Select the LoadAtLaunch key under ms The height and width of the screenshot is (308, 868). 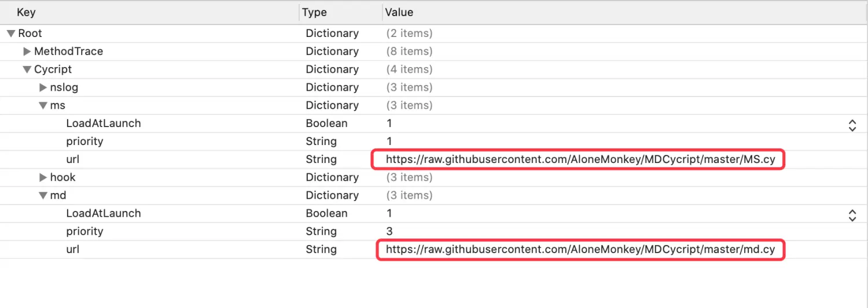103,124
